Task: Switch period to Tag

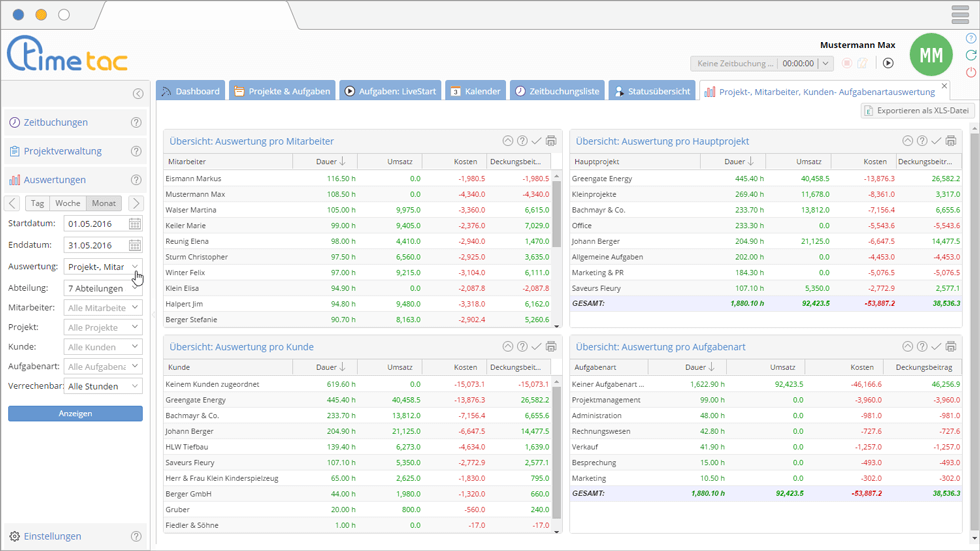Action: (37, 203)
